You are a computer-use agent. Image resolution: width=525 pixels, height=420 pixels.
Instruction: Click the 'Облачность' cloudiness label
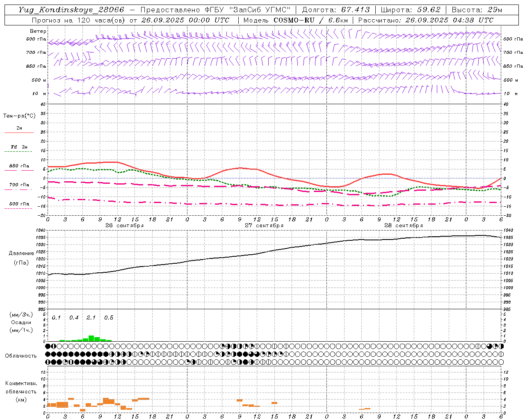[x=21, y=356]
